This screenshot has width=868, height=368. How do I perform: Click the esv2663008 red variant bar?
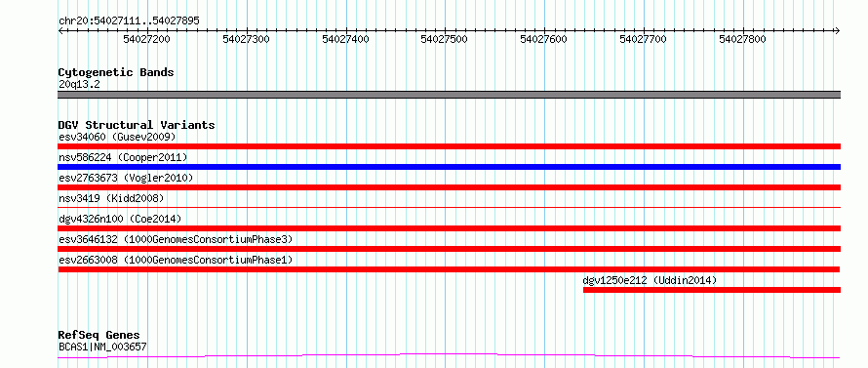pos(449,269)
